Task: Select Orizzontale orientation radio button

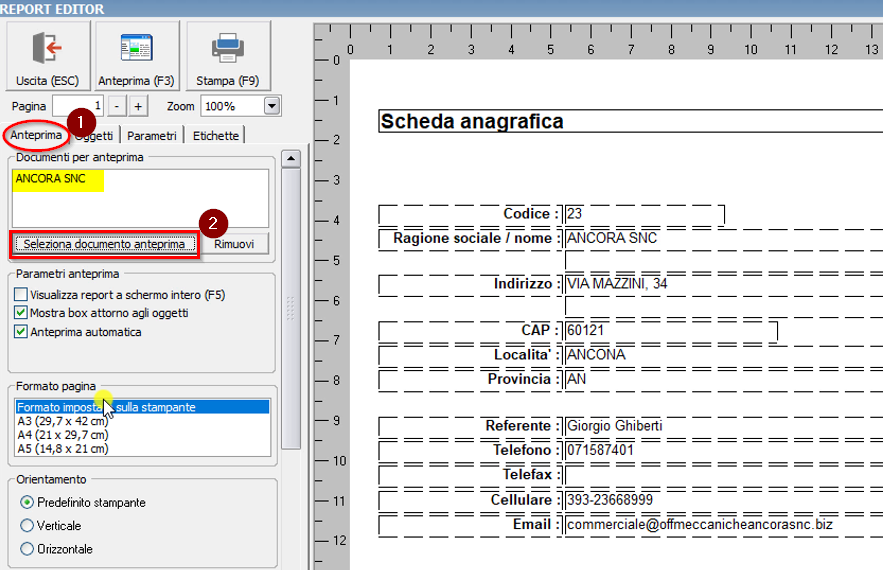Action: (x=27, y=549)
